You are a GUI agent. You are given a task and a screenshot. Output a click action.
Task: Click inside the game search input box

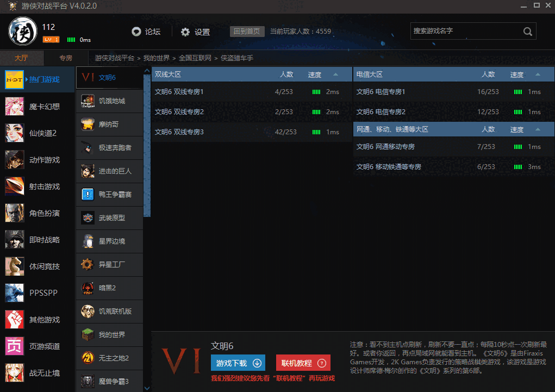(467, 31)
